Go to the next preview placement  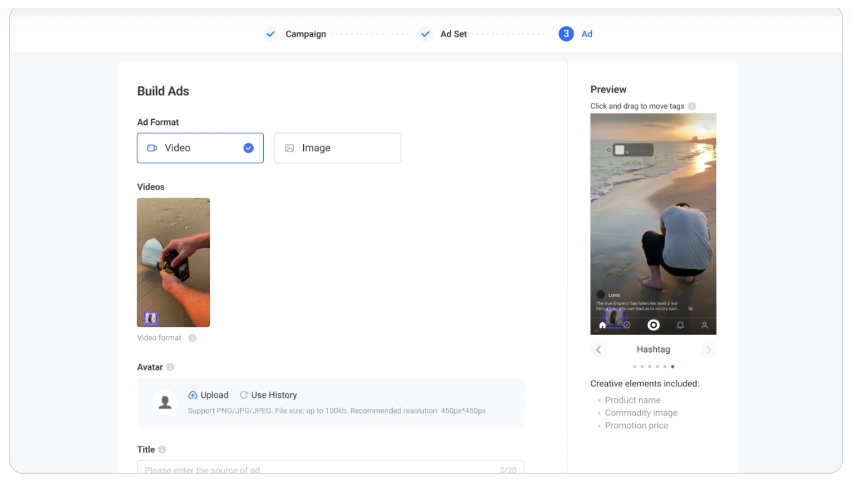708,349
